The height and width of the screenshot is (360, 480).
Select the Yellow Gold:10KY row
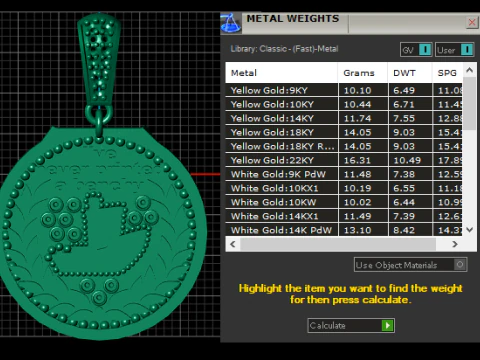[344, 104]
